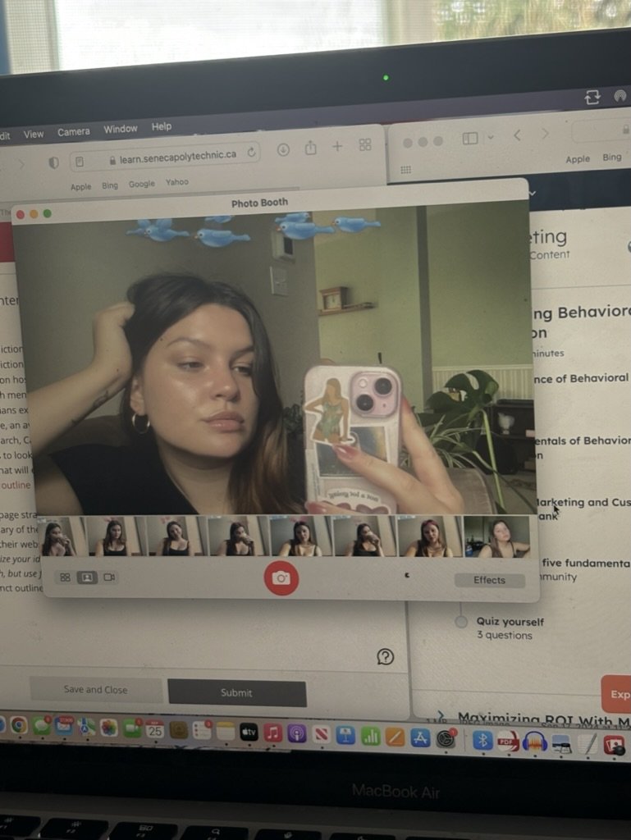Open Apple TV from the Dock
This screenshot has width=631, height=840.
click(x=249, y=733)
